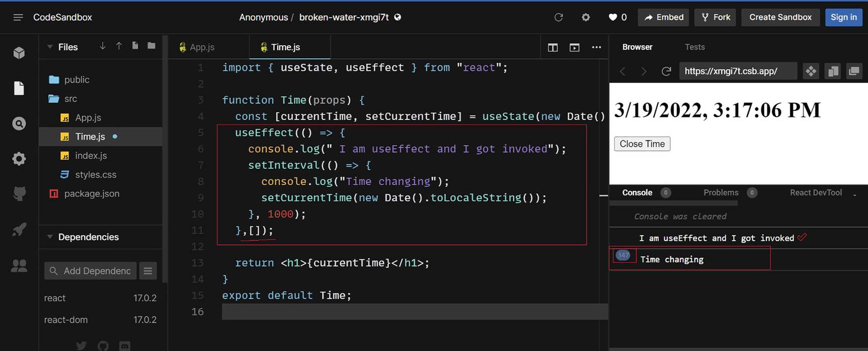Refresh the sandbox using top bar reload icon
The height and width of the screenshot is (351, 868).
(x=559, y=18)
